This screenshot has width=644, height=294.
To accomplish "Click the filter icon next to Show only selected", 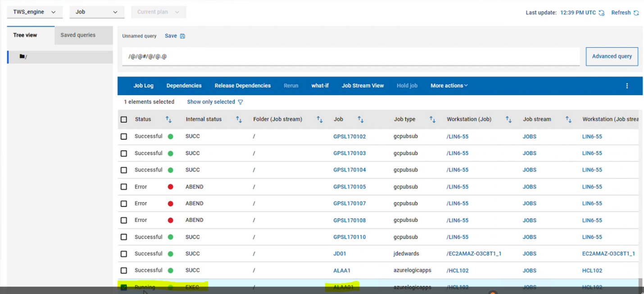I will (240, 102).
